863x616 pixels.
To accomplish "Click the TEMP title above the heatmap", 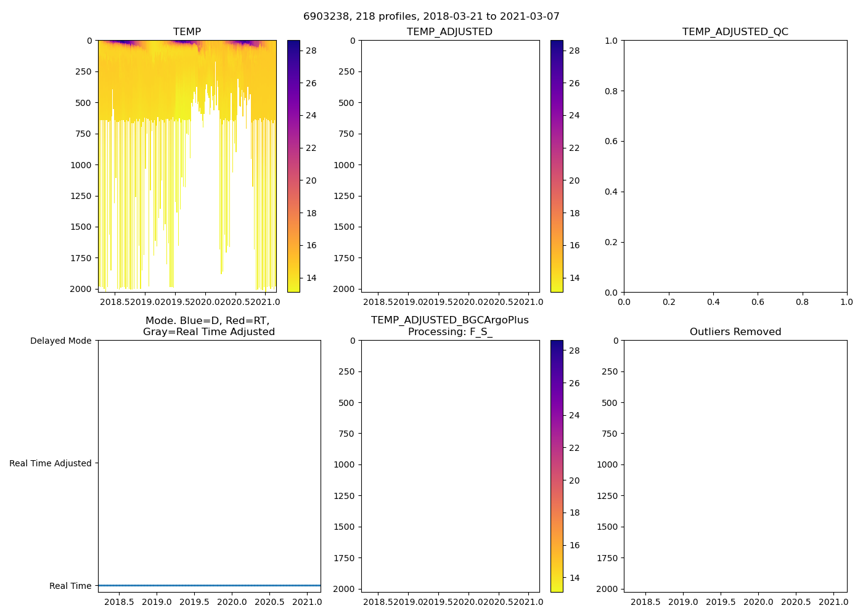I will [187, 32].
